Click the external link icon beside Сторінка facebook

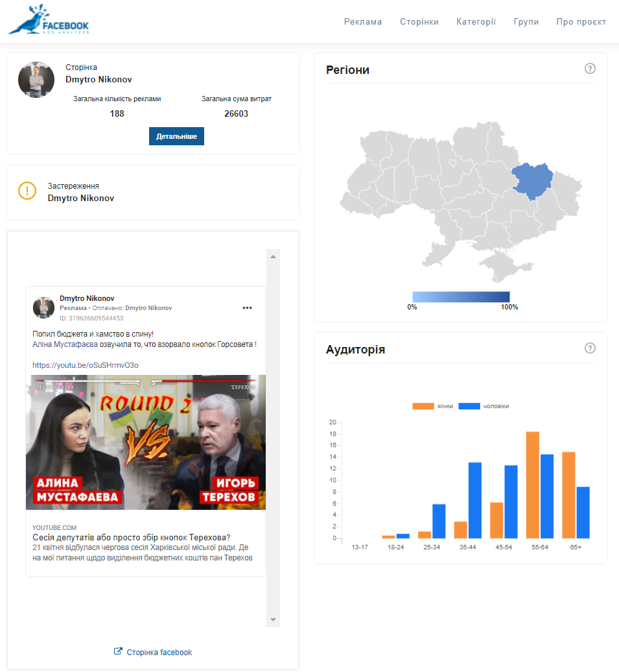coord(118,652)
